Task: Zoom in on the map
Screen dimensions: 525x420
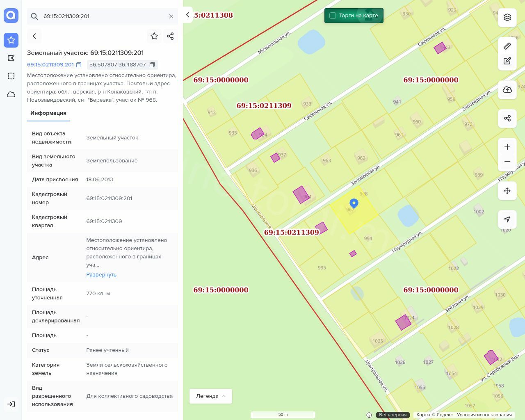Action: click(507, 147)
